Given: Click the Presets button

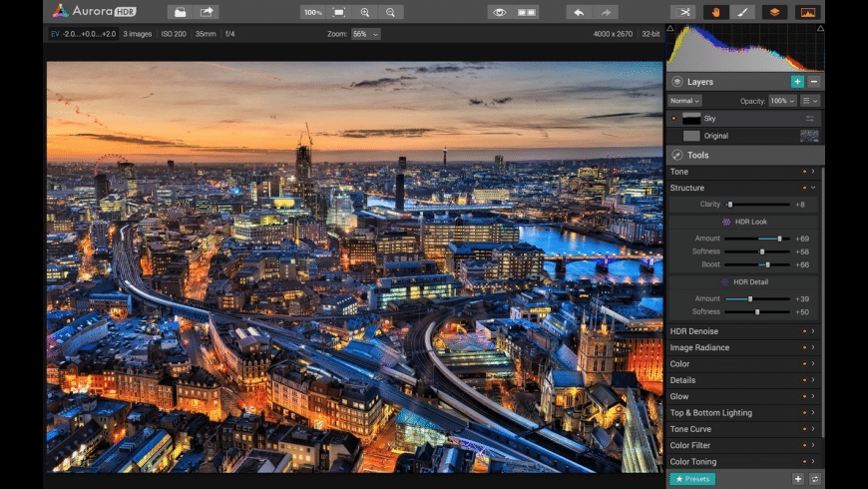Looking at the screenshot, I should coord(692,479).
